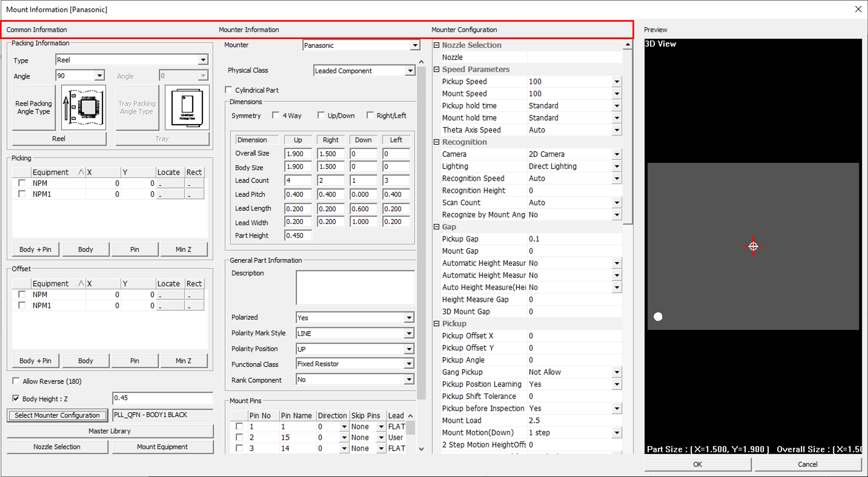Toggle Allow Reverse (180) checkbox
Screen dimensions: 868x477
coord(16,381)
